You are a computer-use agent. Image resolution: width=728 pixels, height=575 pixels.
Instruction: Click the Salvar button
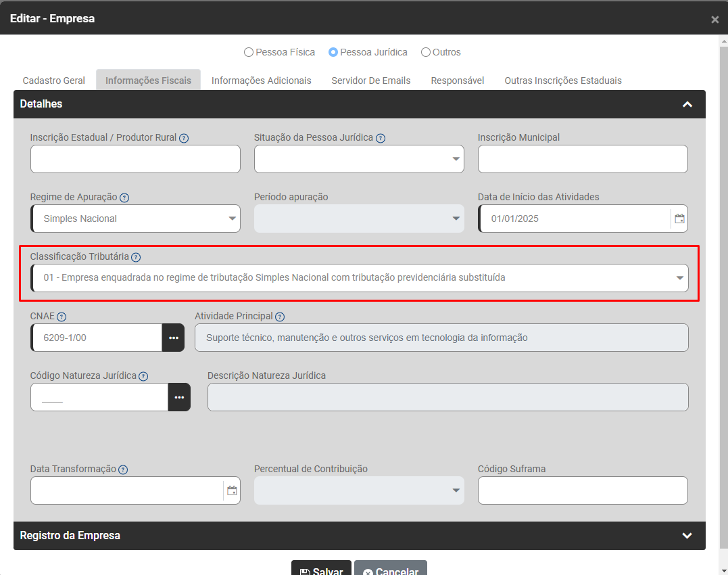click(321, 570)
